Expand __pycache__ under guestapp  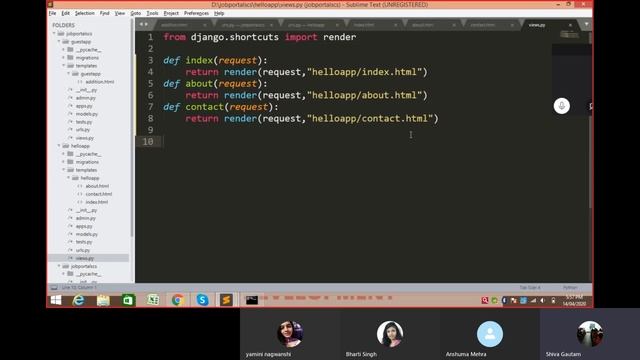tap(64, 50)
